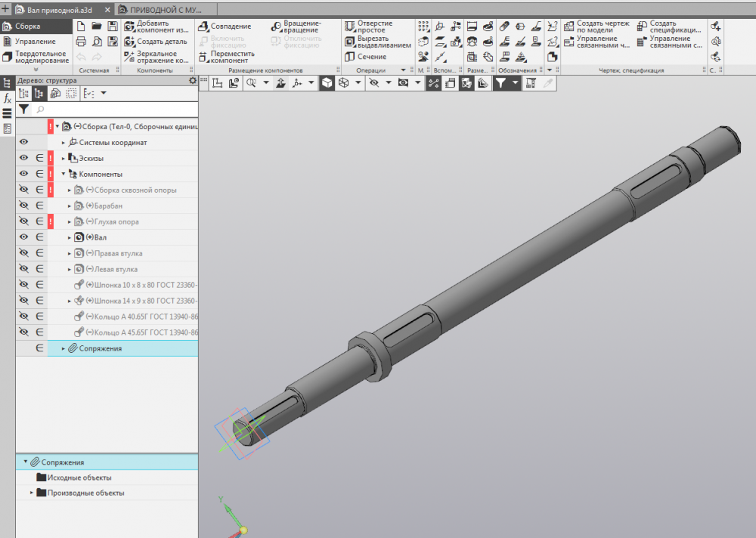Toggle visibility of 'Эскизы' in tree

coord(23,158)
